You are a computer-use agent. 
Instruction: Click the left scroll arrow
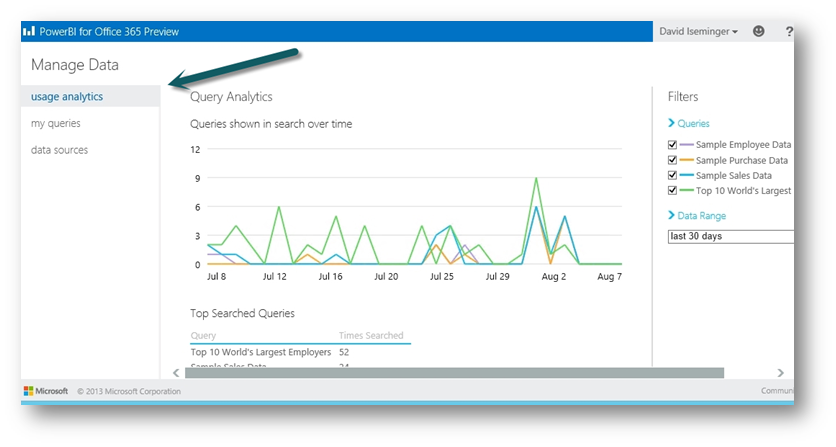[176, 373]
